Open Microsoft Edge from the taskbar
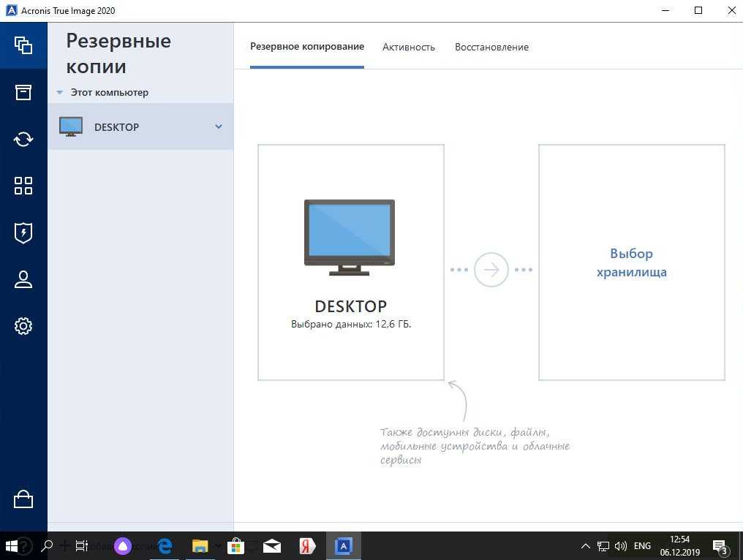Screen dimensions: 743x560 165,546
